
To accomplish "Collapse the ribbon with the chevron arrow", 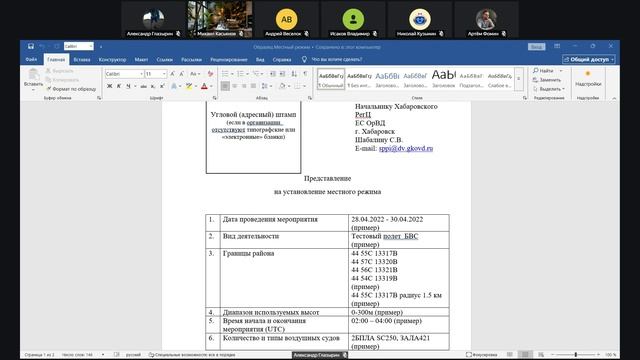I will point(614,98).
